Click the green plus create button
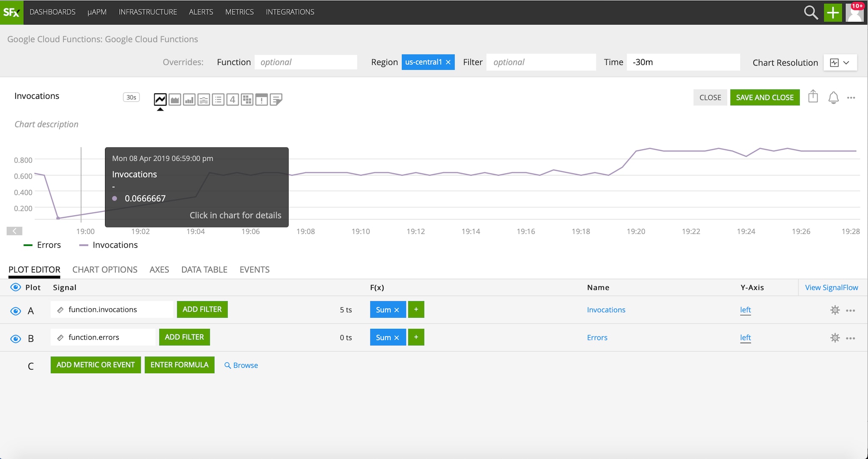Screen dimensions: 868x459 tap(833, 12)
